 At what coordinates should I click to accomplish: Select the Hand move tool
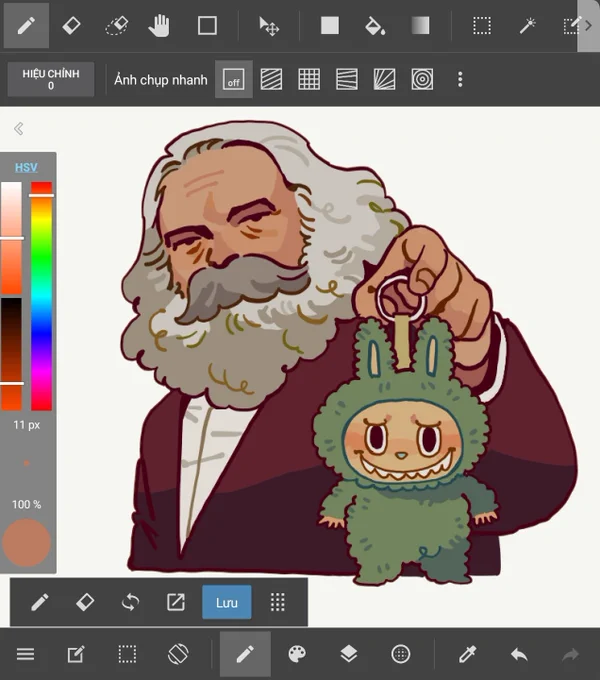click(159, 25)
